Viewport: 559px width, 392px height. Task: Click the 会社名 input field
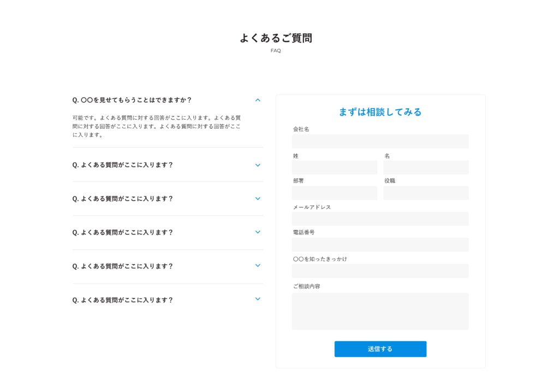coord(380,141)
